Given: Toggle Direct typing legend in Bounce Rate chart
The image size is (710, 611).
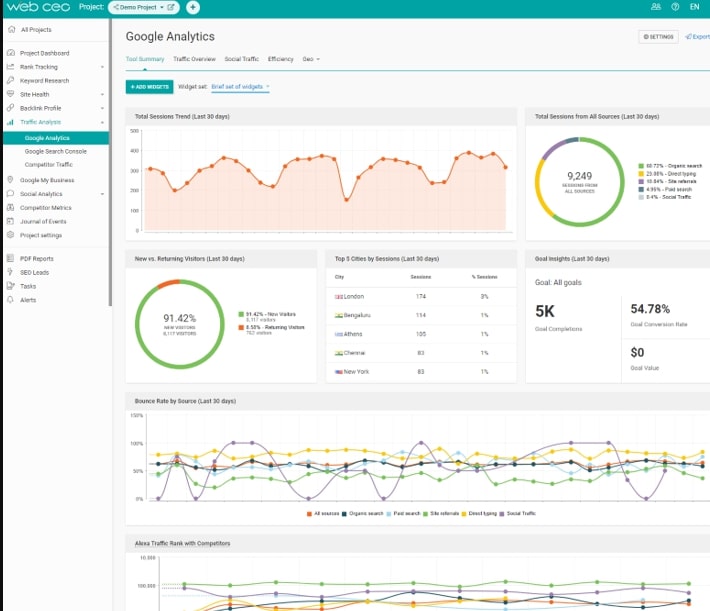Looking at the screenshot, I should pos(479,514).
